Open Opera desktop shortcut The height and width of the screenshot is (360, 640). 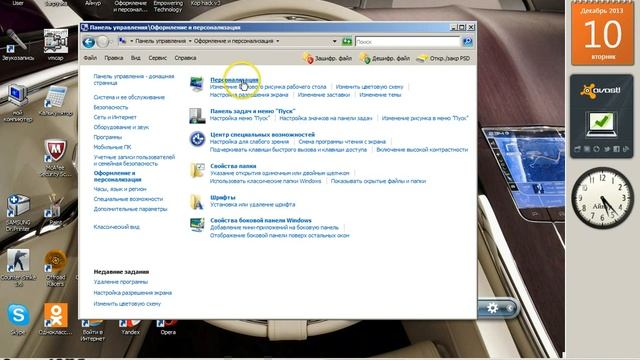168,328
